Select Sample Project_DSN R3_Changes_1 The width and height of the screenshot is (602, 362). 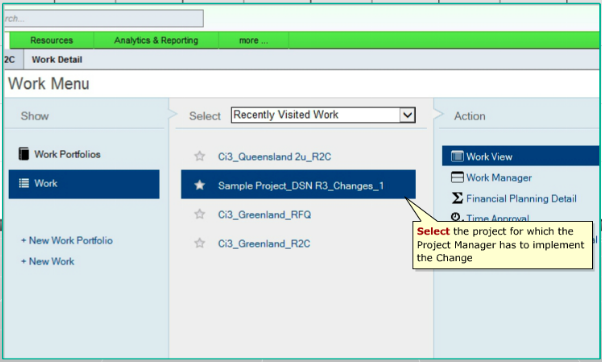coord(298,184)
